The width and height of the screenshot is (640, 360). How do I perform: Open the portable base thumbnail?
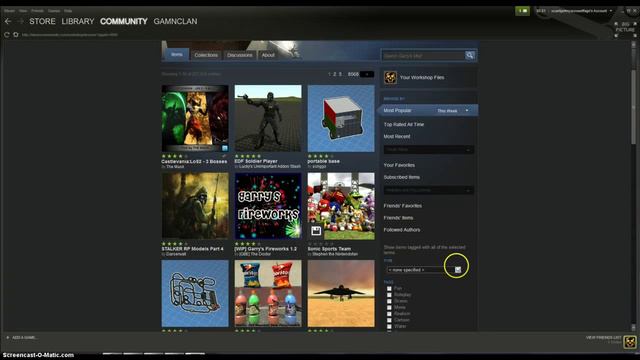point(341,118)
